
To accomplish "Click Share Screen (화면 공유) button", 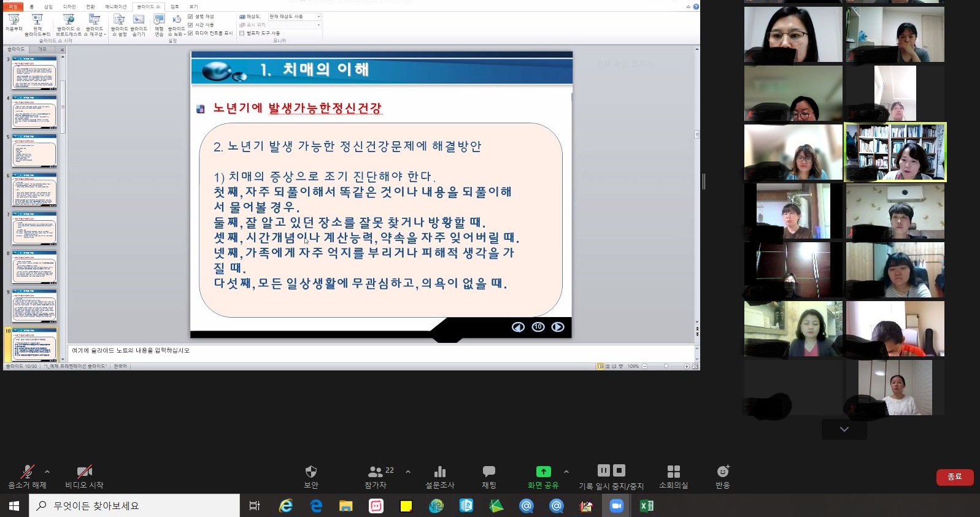I will [543, 477].
